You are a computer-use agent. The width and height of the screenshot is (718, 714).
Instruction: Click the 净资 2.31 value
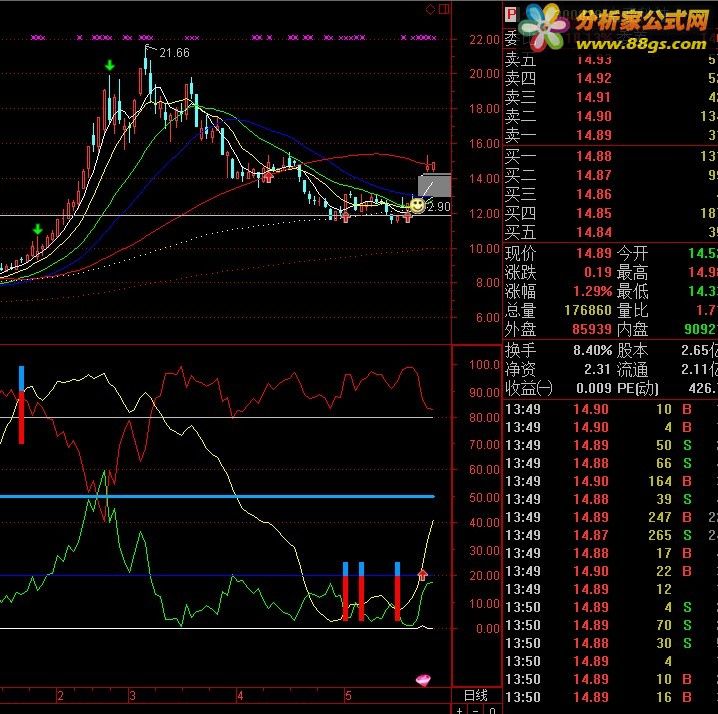(598, 369)
